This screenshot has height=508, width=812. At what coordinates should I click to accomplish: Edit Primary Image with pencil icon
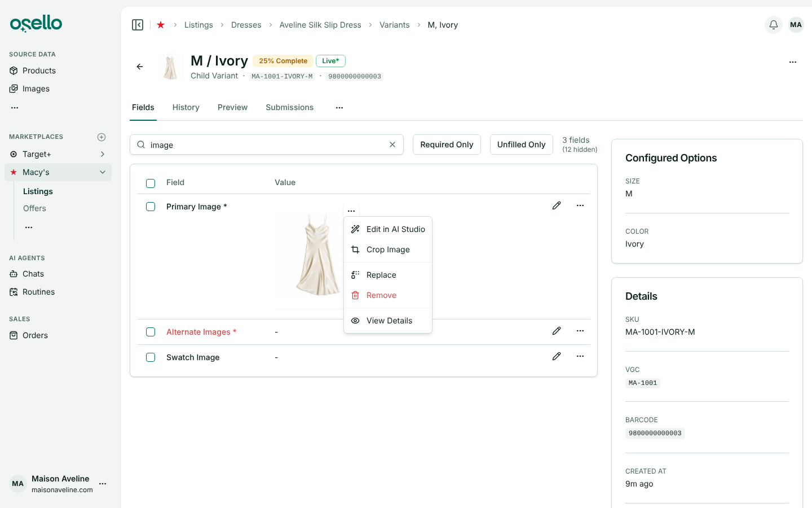click(557, 205)
